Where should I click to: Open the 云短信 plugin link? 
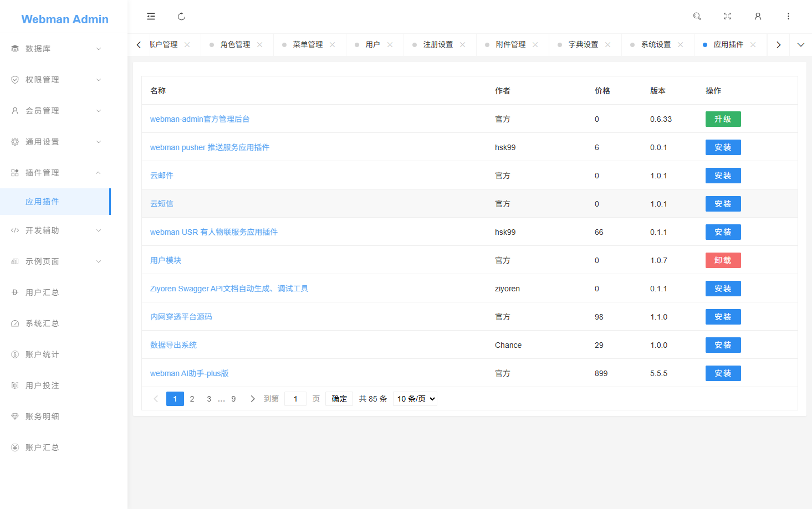pyautogui.click(x=161, y=203)
